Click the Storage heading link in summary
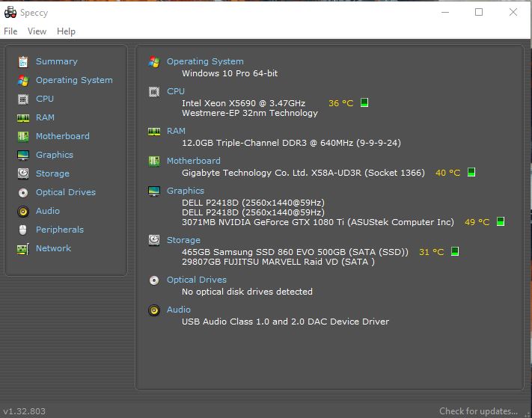The height and width of the screenshot is (418, 532). click(183, 240)
